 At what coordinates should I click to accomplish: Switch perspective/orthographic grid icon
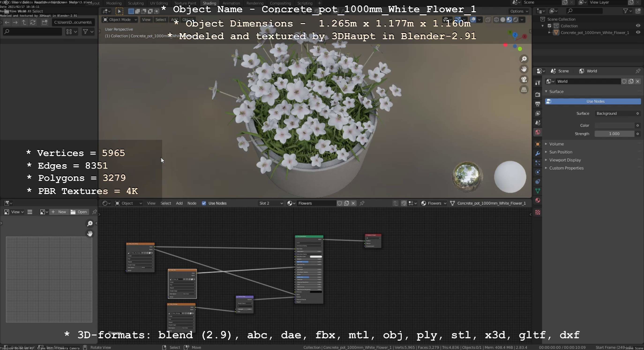point(524,90)
